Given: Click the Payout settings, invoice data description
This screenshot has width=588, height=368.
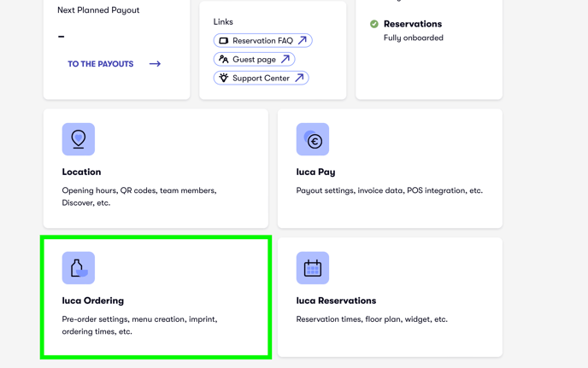Looking at the screenshot, I should pos(389,190).
